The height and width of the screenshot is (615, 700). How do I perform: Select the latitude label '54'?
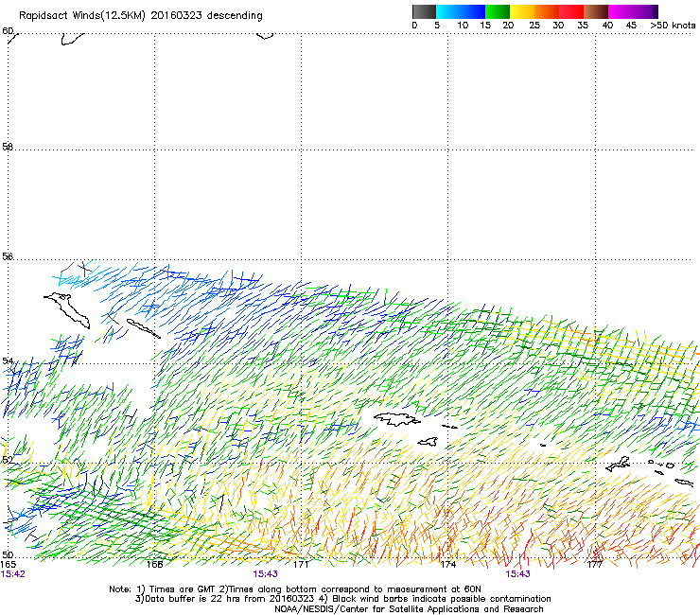tap(8, 360)
